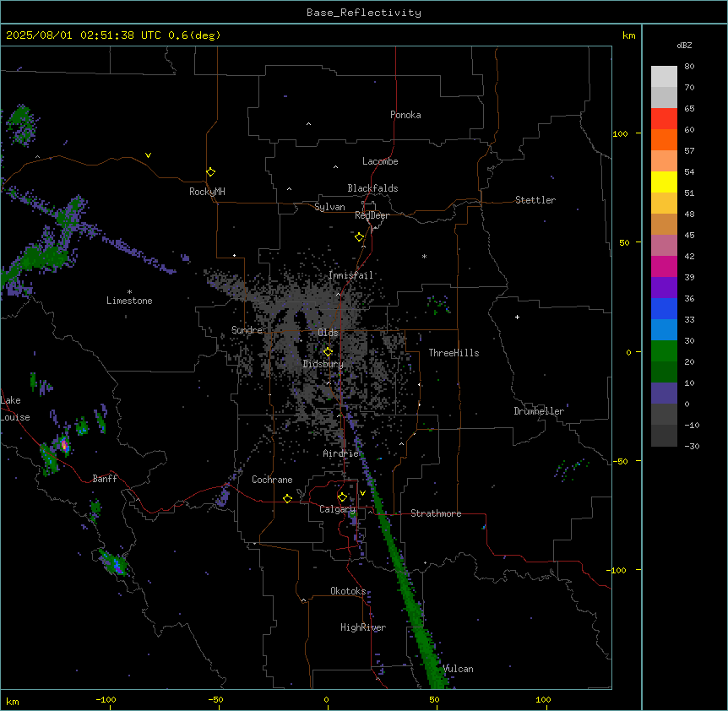Click the Cochrane town label
The width and height of the screenshot is (728, 711).
pyautogui.click(x=272, y=480)
